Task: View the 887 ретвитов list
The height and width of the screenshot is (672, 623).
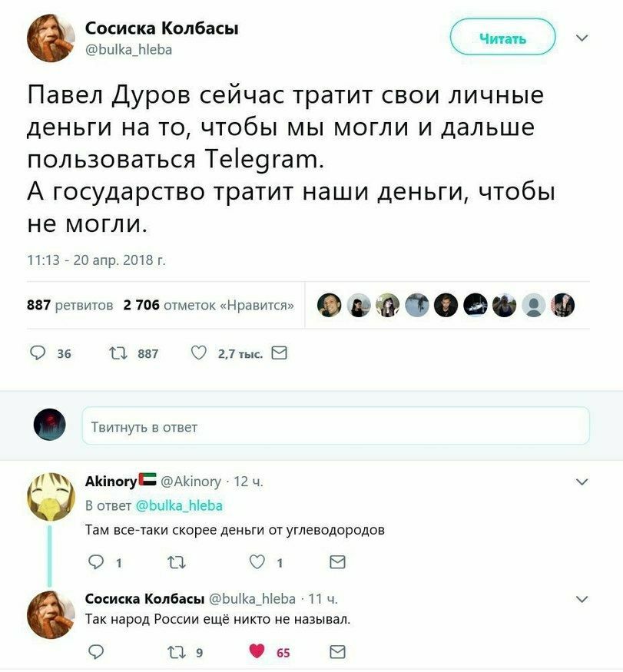Action: pos(70,305)
